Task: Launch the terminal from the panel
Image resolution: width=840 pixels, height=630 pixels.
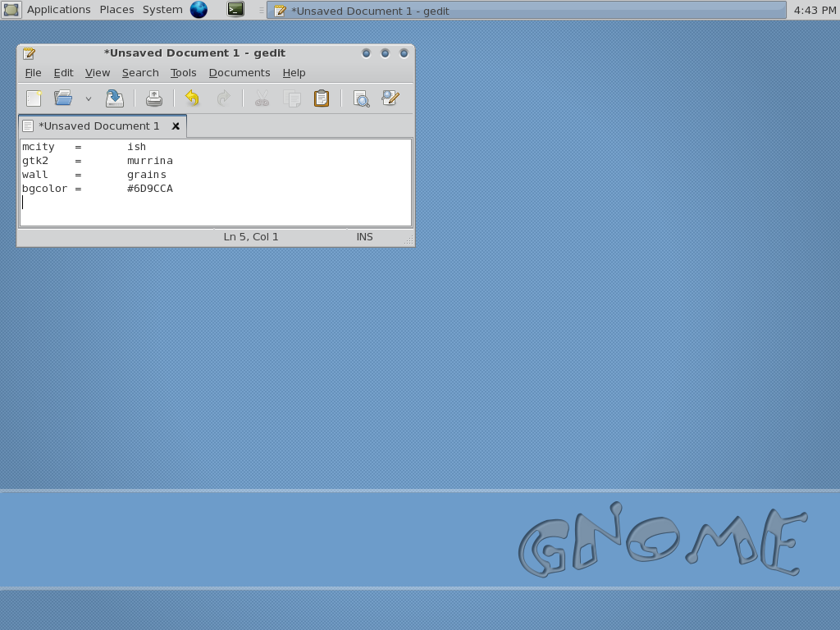Action: (x=235, y=9)
